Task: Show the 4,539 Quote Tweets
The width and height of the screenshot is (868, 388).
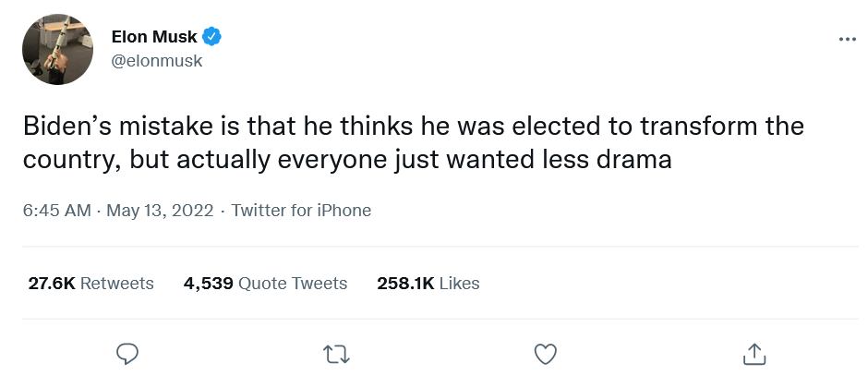Action: 265,283
